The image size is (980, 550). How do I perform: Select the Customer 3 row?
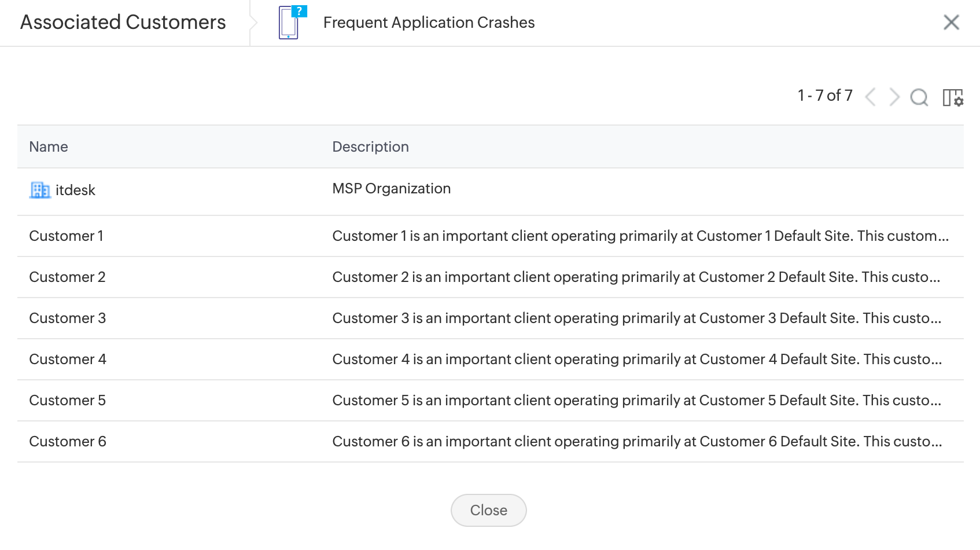67,318
